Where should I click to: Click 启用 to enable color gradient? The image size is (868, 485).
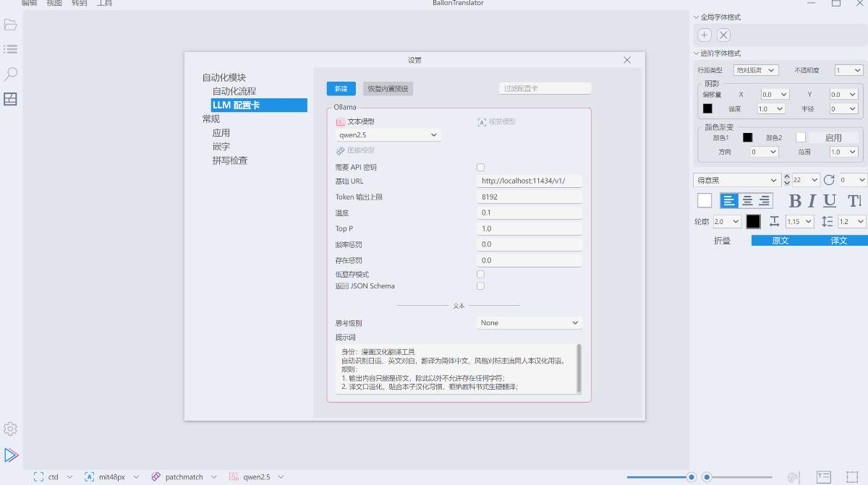pos(833,137)
